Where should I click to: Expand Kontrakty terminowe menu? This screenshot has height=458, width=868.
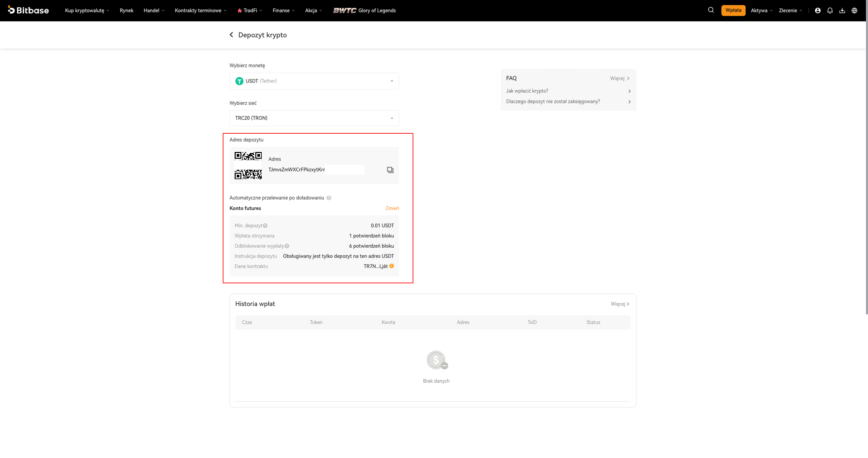[201, 11]
